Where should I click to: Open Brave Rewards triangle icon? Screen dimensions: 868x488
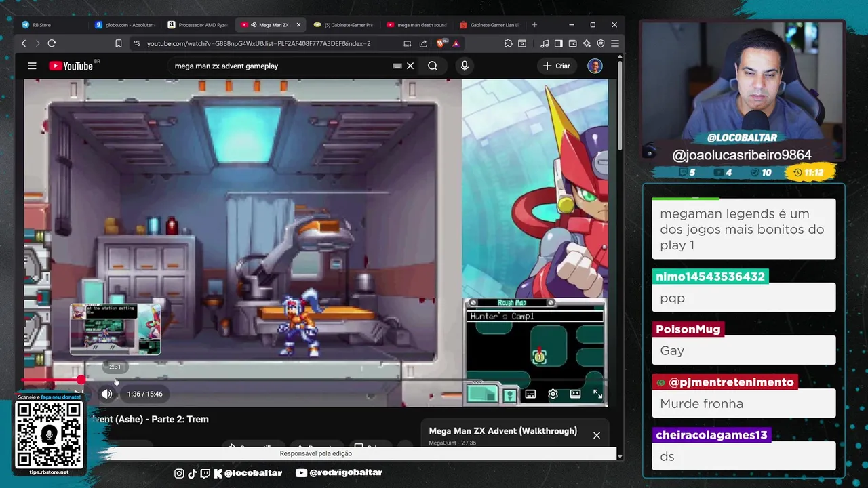pos(456,43)
